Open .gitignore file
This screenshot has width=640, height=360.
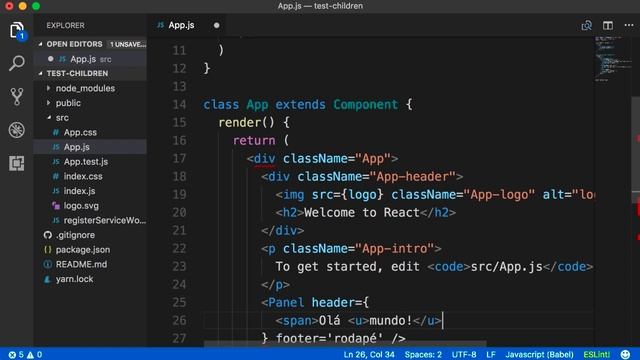(75, 235)
